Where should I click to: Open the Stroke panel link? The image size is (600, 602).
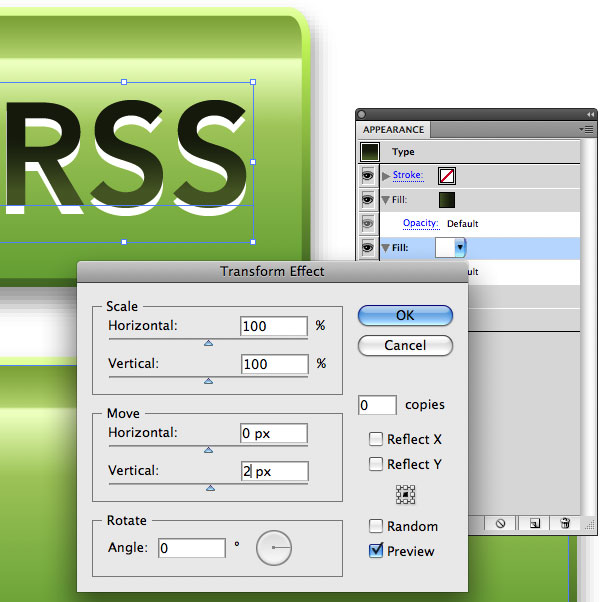(408, 175)
